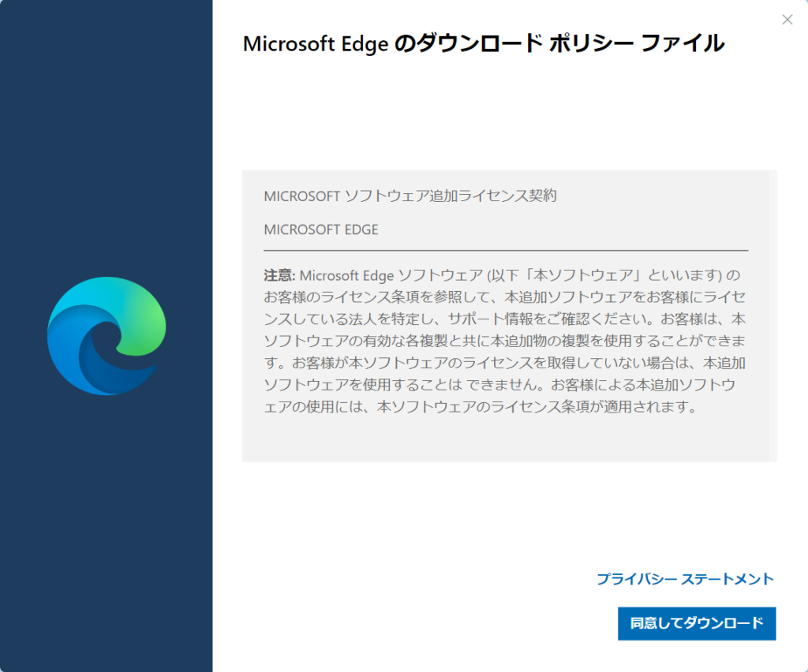Open the プライバシー ステートメント link

point(685,579)
